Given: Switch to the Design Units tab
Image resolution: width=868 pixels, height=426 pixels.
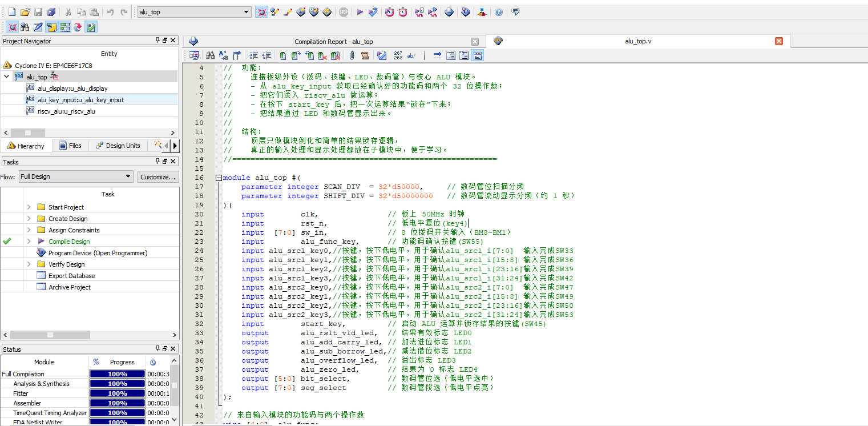Looking at the screenshot, I should coord(118,146).
